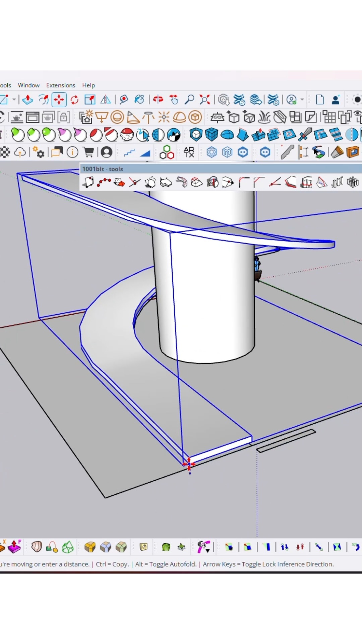Screen dimensions: 362x644
Task: Click 1001bit tapered extrude tool
Action: point(197,182)
